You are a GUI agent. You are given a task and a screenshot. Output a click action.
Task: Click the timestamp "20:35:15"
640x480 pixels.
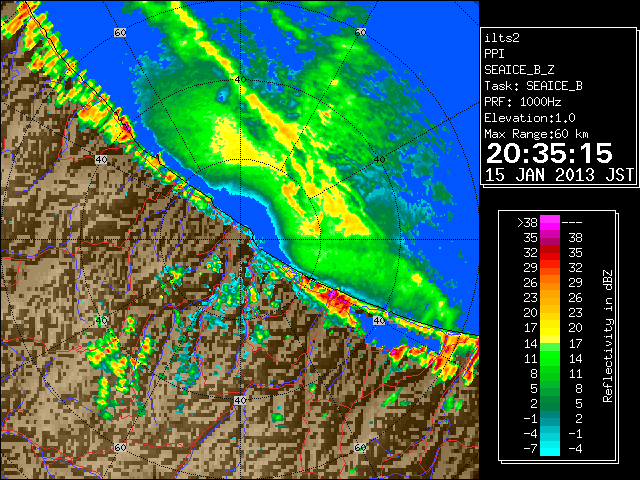(x=549, y=153)
